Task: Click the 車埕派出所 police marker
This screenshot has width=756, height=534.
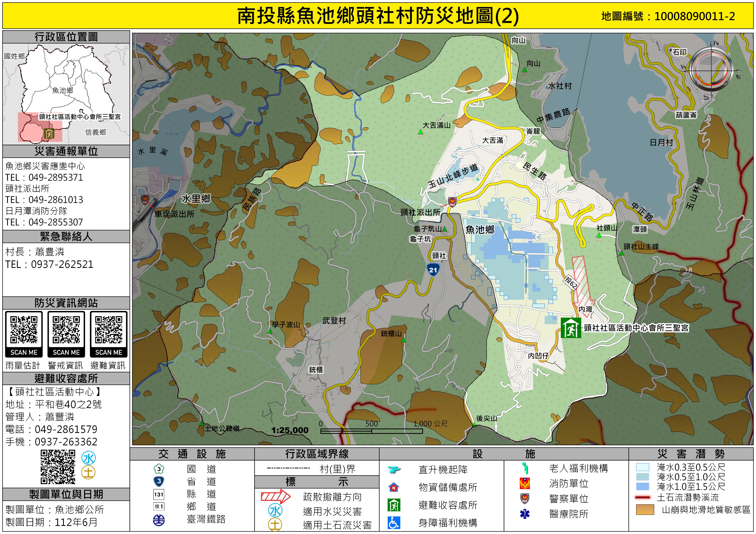Action: point(145,199)
